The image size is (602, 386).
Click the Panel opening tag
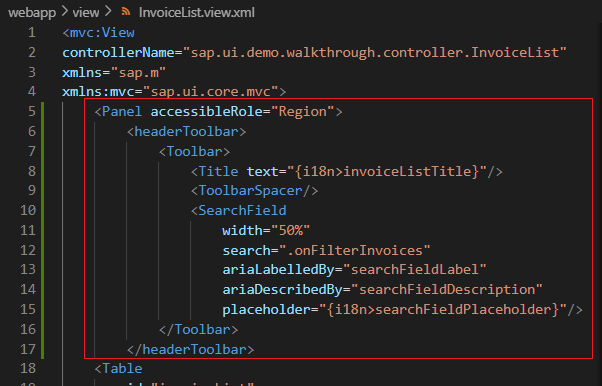click(x=118, y=111)
